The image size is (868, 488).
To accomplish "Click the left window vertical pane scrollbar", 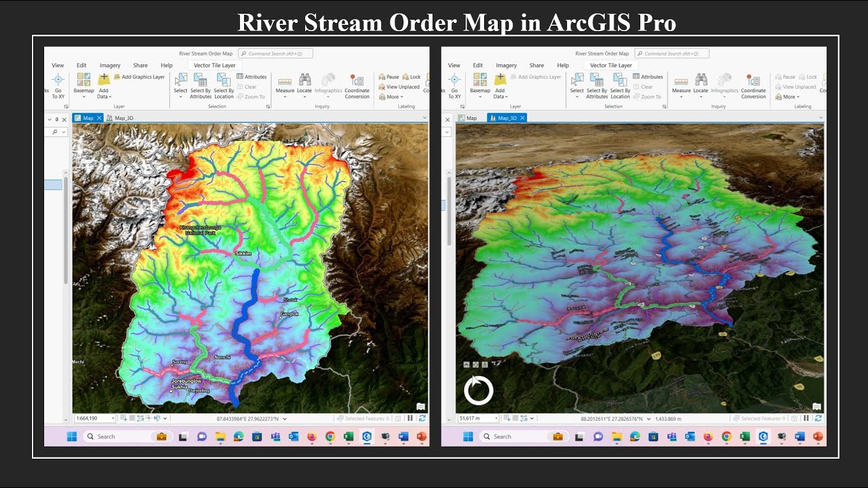I will point(66,230).
